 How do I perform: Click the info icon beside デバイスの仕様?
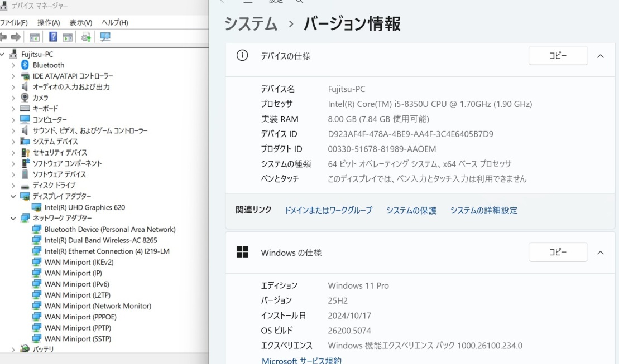tap(242, 56)
